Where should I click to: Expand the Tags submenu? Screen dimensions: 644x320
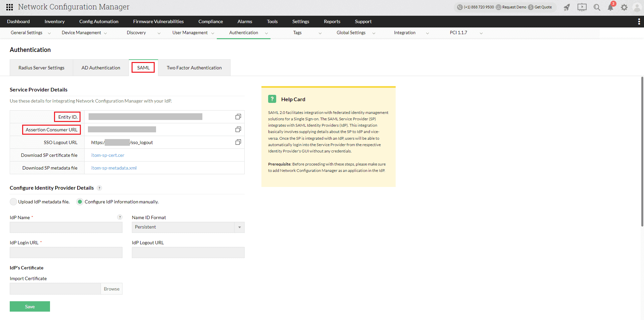[x=320, y=33]
